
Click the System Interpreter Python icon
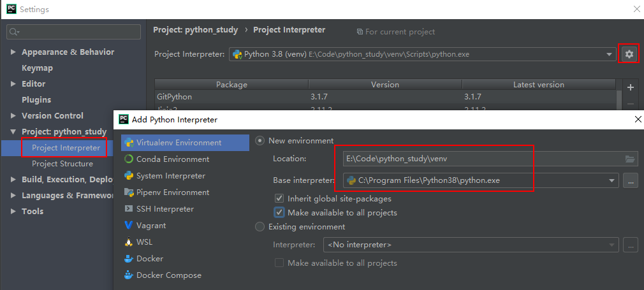(129, 176)
